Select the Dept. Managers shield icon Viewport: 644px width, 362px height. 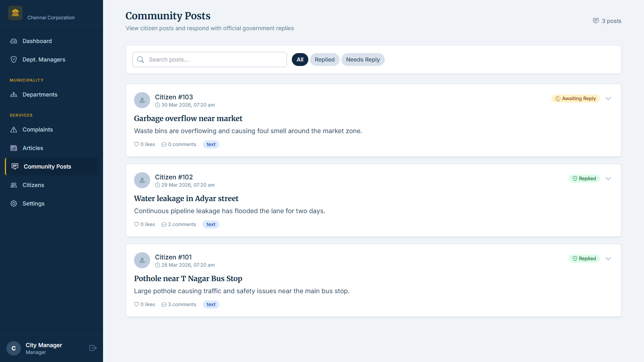pyautogui.click(x=13, y=59)
